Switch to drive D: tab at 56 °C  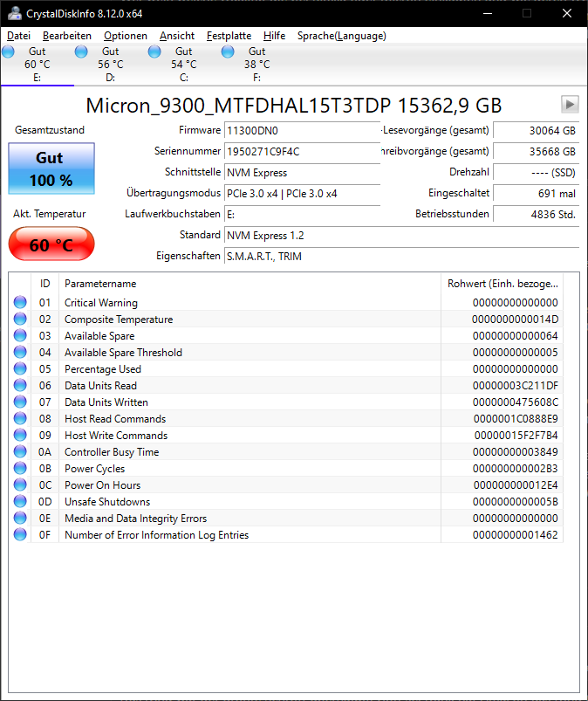click(111, 65)
